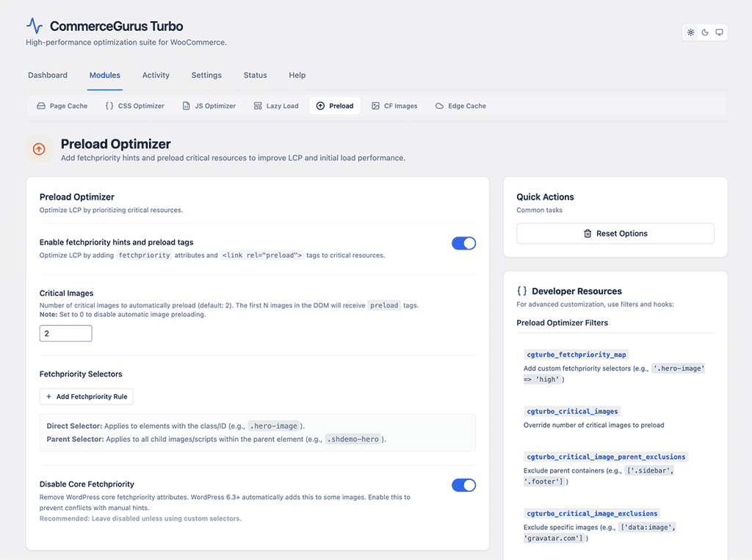Click the large 'Preload Optimizer' page title
This screenshot has width=752, height=560.
click(115, 144)
